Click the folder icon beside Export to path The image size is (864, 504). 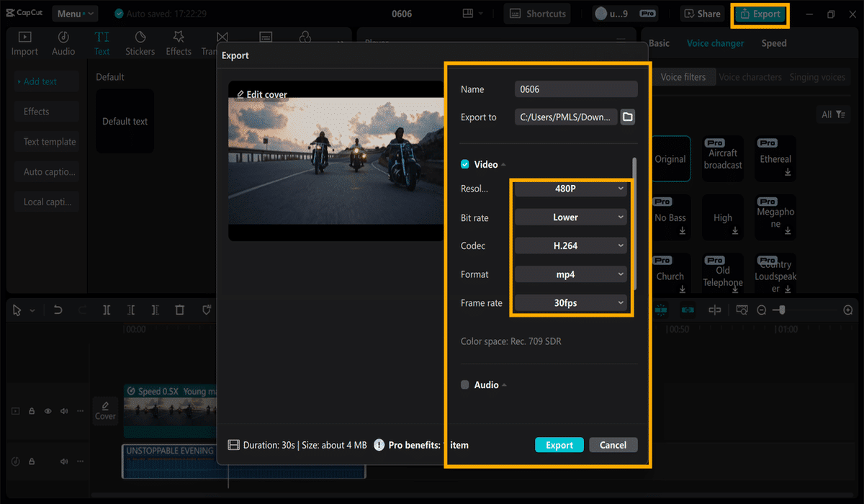(x=628, y=117)
